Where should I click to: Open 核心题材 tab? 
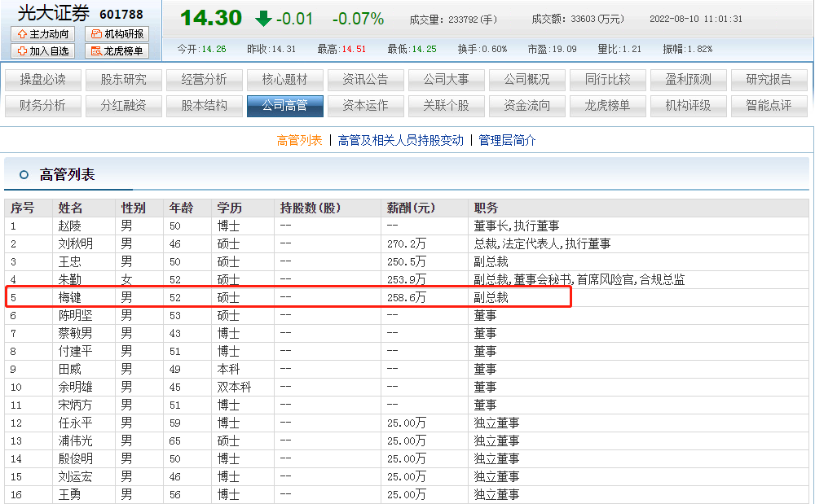284,80
